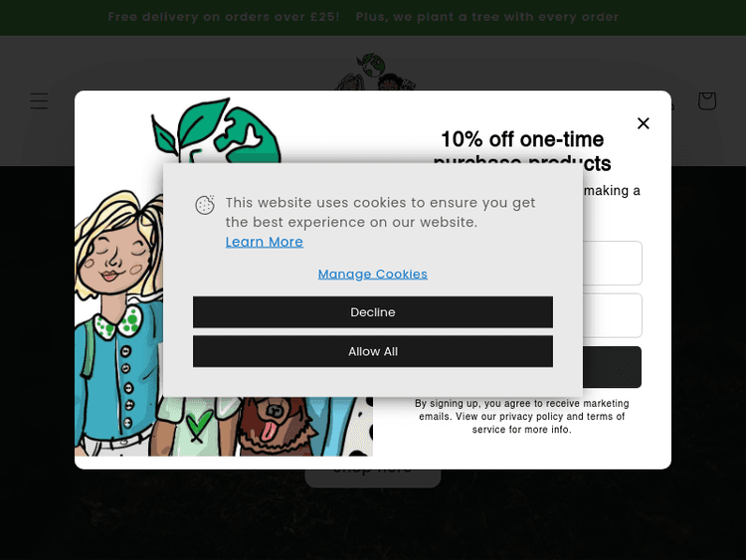The width and height of the screenshot is (746, 560).
Task: Click the black signup submit button
Action: pyautogui.click(x=612, y=367)
